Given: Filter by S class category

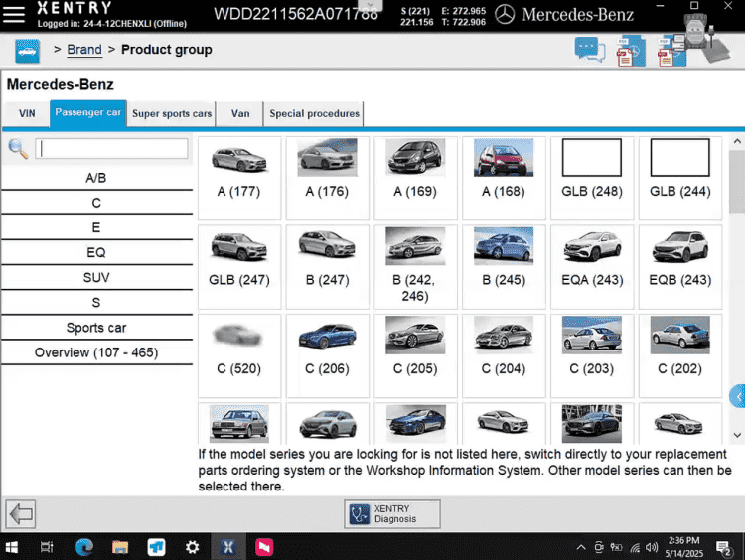Looking at the screenshot, I should (x=96, y=303).
